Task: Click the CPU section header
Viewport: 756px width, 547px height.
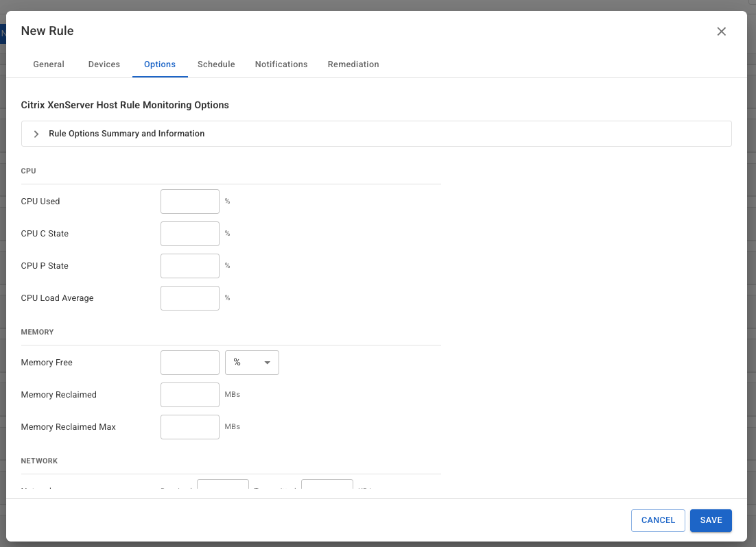Action: tap(28, 171)
